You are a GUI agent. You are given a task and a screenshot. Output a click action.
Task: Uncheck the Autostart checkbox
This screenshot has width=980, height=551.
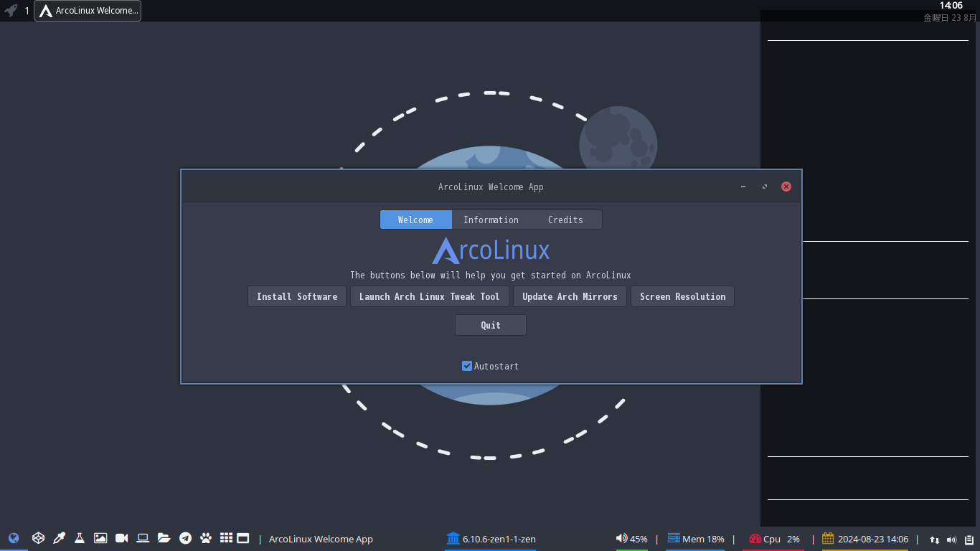point(467,366)
